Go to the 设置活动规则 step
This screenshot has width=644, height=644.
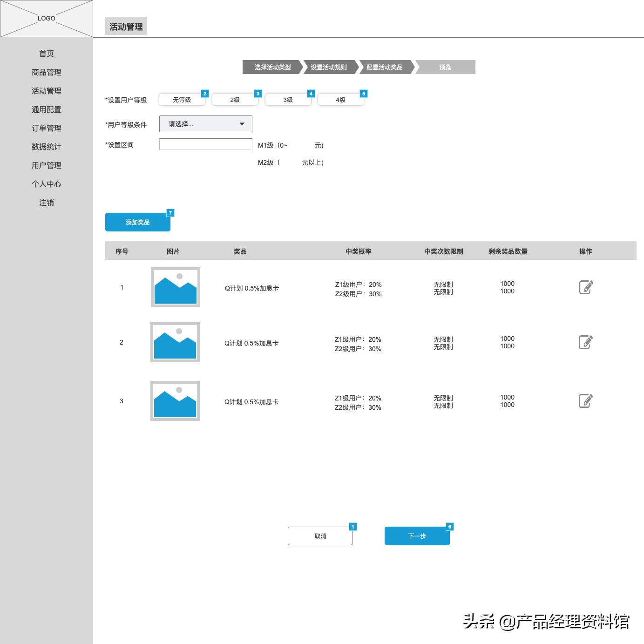(x=328, y=67)
